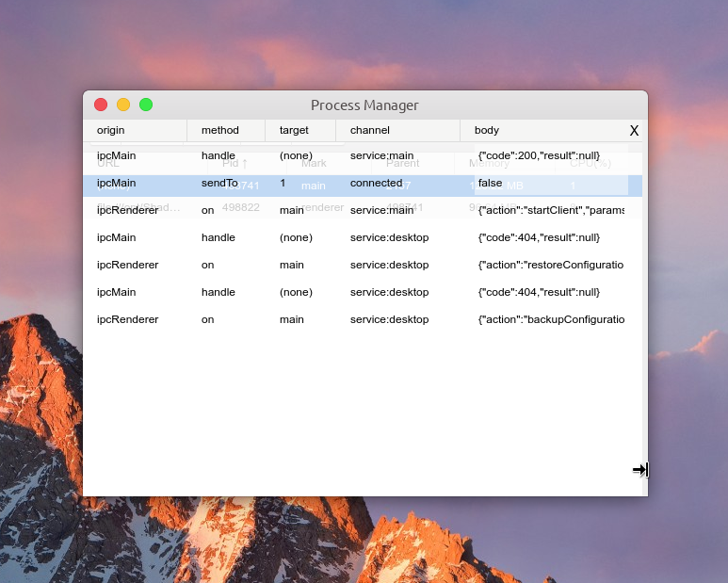Close the IPC log panel with X
Image resolution: width=728 pixels, height=583 pixels.
pyautogui.click(x=634, y=131)
